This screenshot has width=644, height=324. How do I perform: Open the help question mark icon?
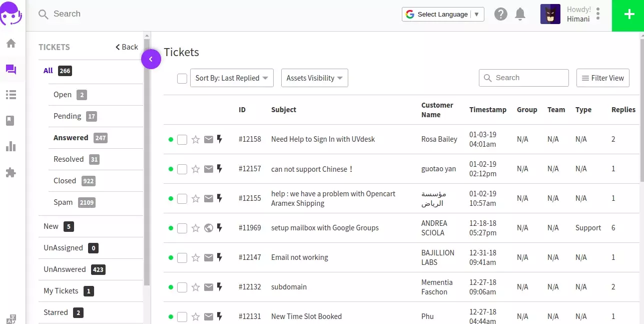tap(500, 14)
